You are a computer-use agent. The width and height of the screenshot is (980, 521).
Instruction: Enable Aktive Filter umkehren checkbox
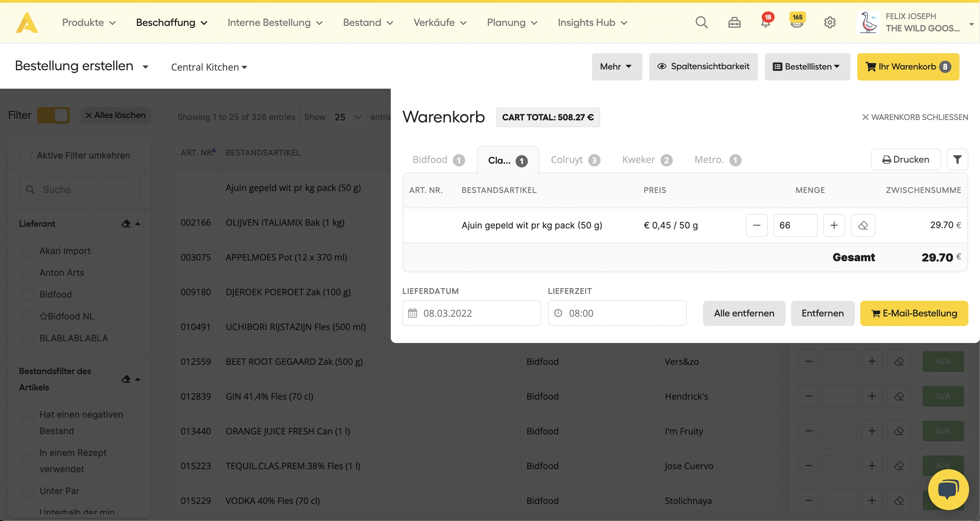pyautogui.click(x=25, y=155)
